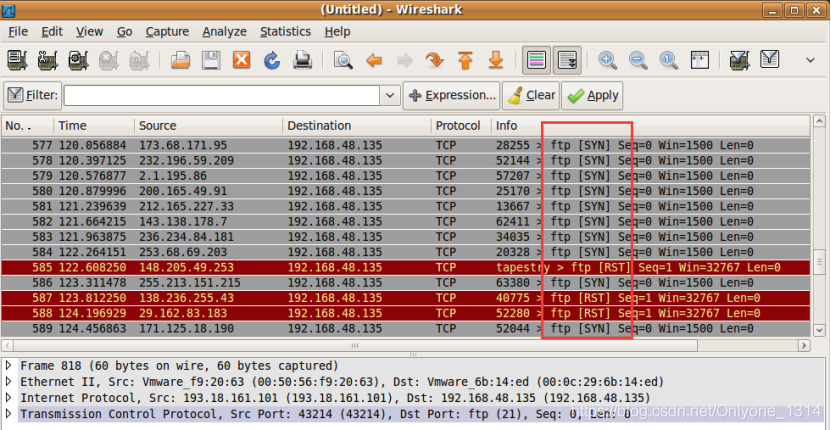Viewport: 831px width, 430px height.
Task: Click the Expression... button
Action: [451, 95]
